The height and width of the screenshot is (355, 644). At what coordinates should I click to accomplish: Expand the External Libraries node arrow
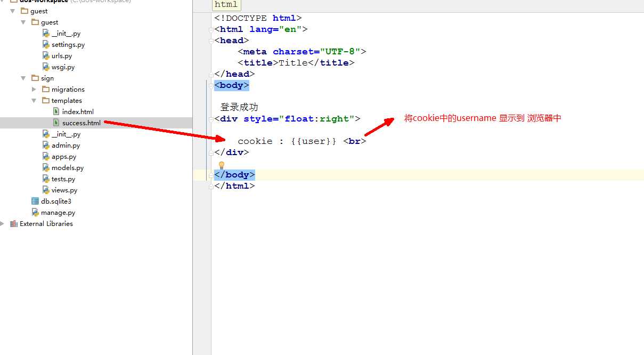click(2, 223)
